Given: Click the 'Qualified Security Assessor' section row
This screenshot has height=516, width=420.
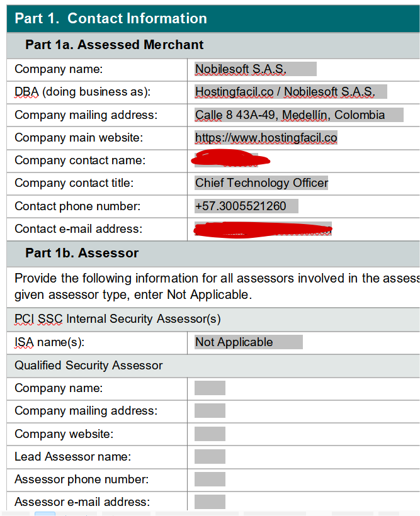Looking at the screenshot, I should [x=89, y=366].
